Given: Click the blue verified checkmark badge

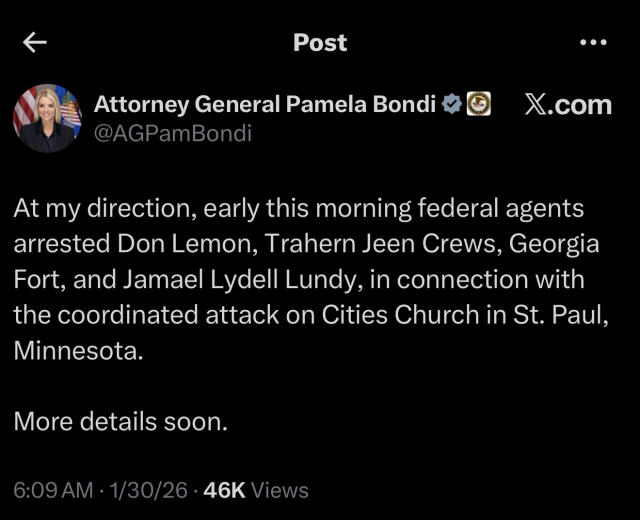Looking at the screenshot, I should click(452, 104).
